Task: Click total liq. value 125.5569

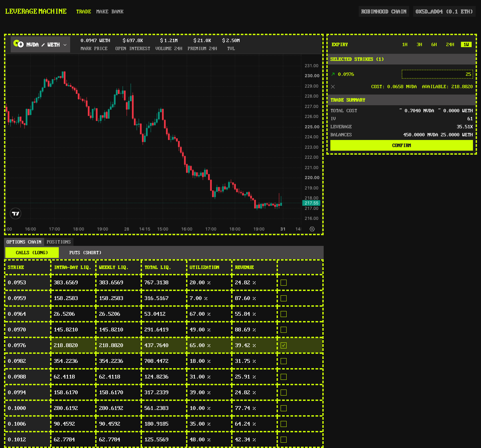Action: [156, 439]
